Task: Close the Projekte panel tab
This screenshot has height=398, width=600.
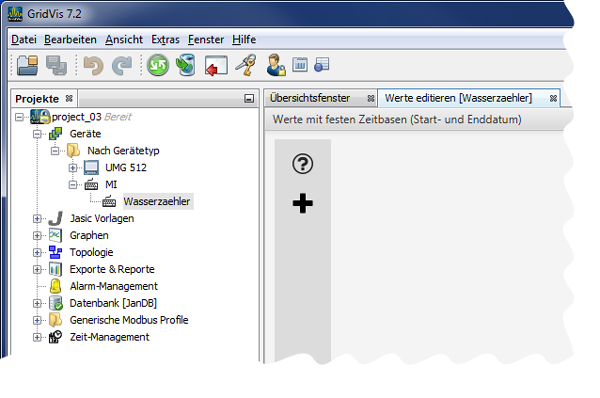Action: coord(69,98)
